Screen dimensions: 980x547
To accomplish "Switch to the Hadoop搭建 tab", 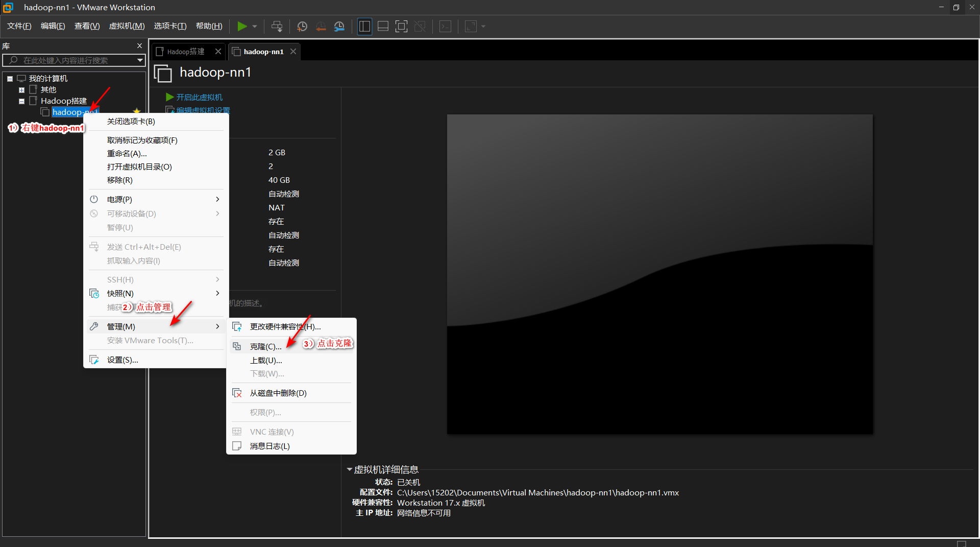I will [x=186, y=52].
